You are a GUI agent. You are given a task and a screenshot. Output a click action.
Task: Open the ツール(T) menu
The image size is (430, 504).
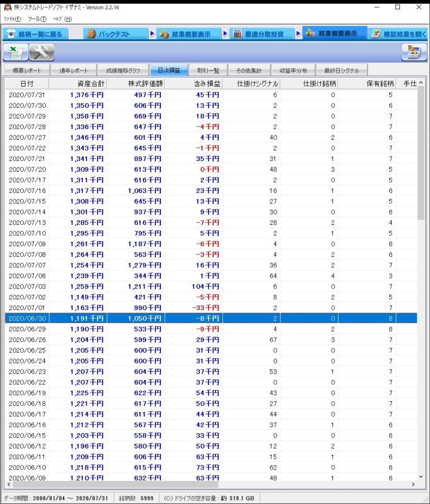tap(37, 19)
